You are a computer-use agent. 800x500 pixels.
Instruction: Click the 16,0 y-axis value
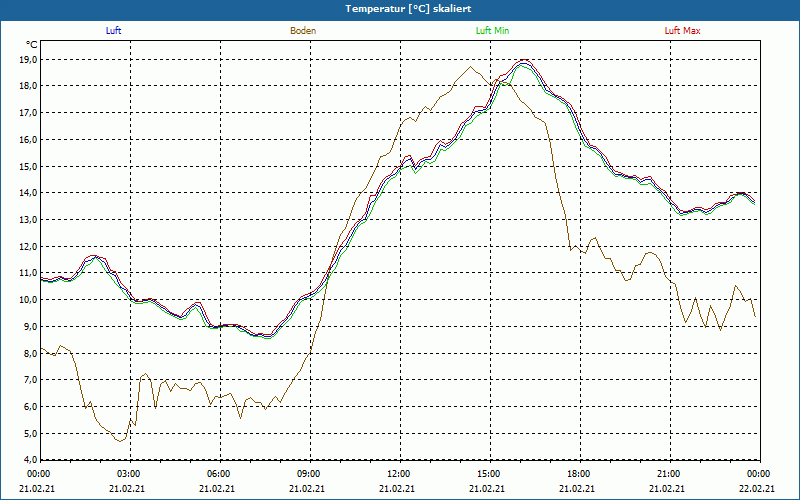pos(29,140)
